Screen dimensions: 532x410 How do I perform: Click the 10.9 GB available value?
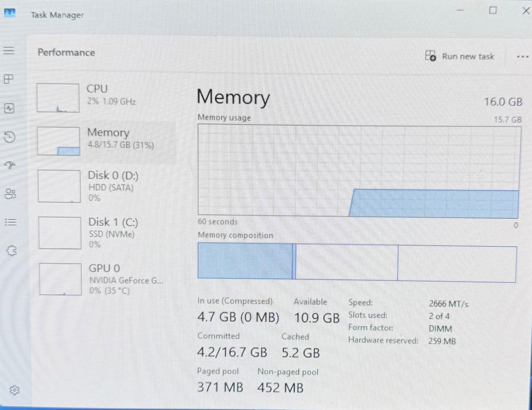pyautogui.click(x=317, y=318)
